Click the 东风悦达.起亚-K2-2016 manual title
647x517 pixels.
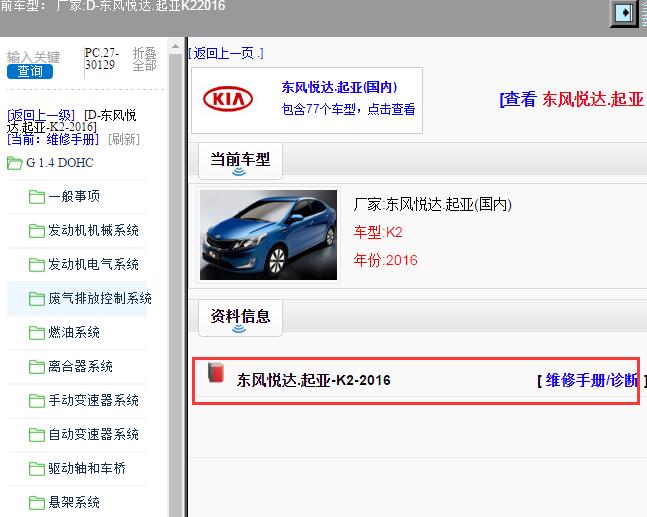click(314, 380)
